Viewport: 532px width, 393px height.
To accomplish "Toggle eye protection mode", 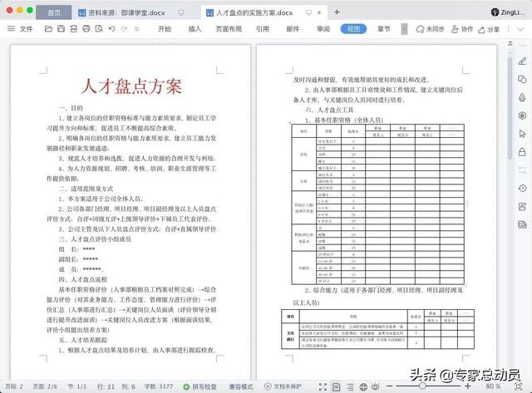I will 375,386.
